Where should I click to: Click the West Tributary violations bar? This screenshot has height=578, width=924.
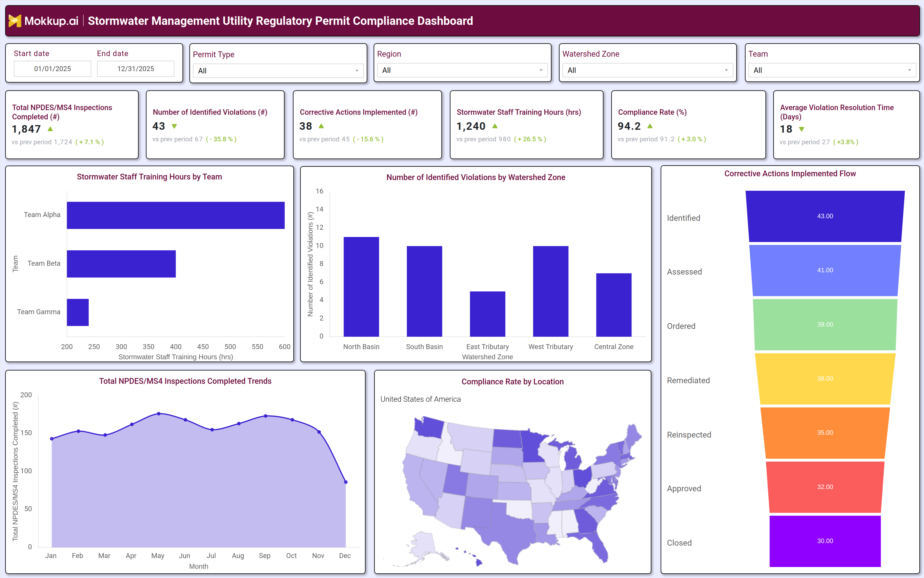tap(551, 291)
